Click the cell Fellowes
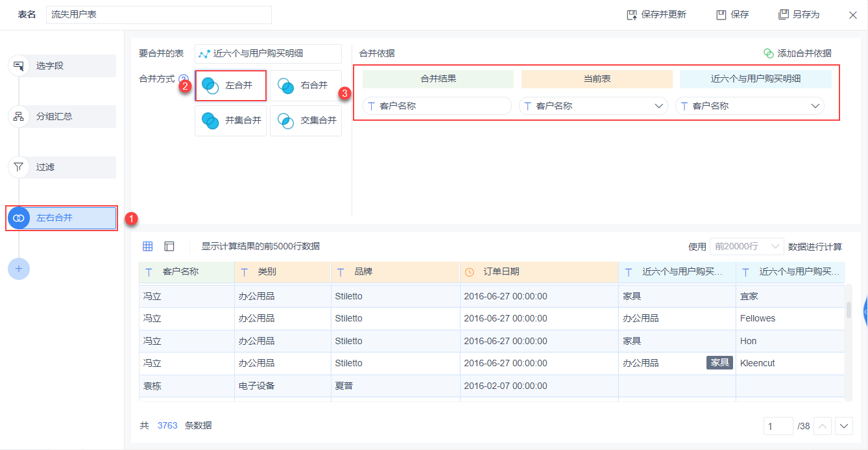Image resolution: width=868 pixels, height=450 pixels. [x=790, y=318]
